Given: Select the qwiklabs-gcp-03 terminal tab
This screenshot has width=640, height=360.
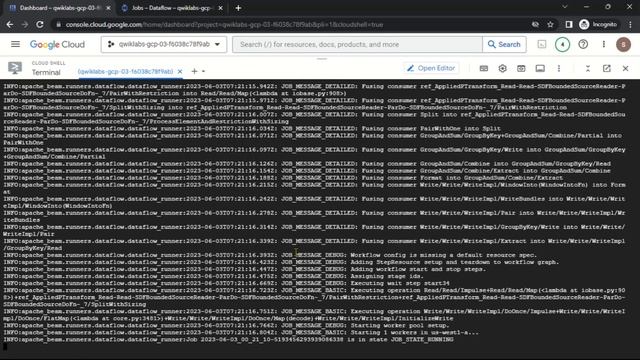Looking at the screenshot, I should pyautogui.click(x=125, y=71).
